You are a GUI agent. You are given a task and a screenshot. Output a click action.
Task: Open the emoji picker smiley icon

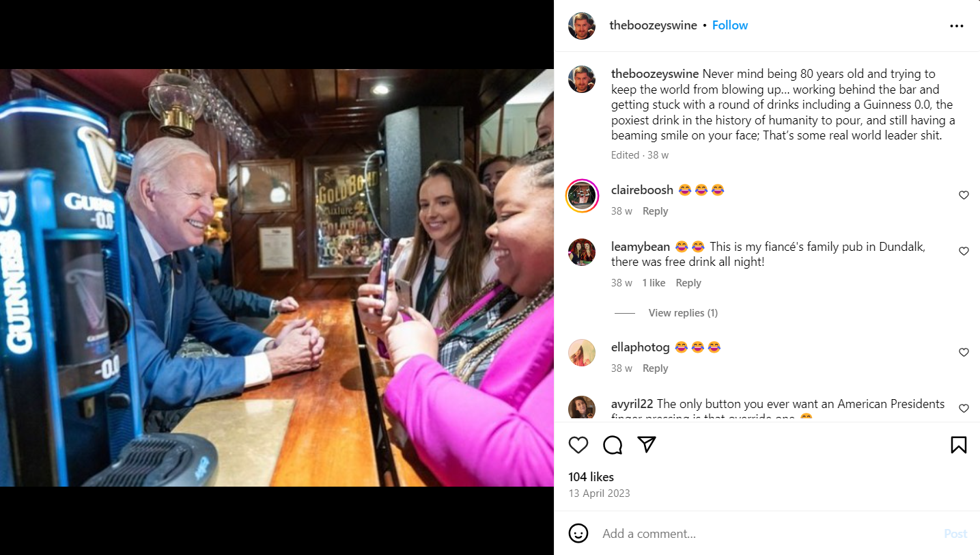578,533
